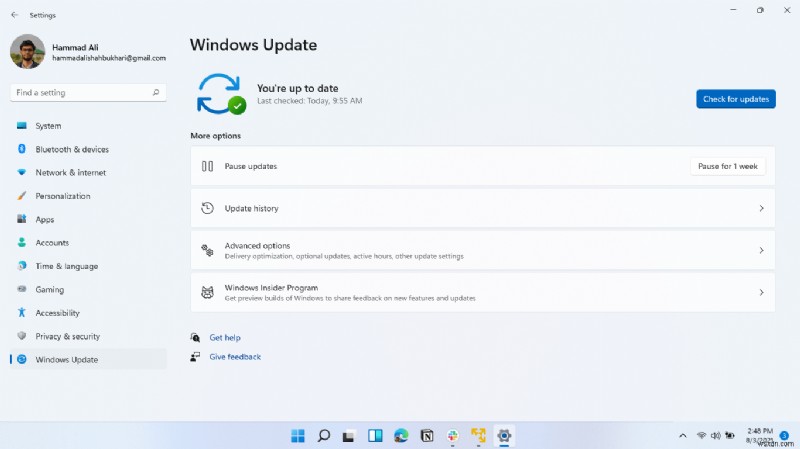Screen dimensions: 800x449
Task: Open the Apps settings page
Action: (x=88, y=219)
